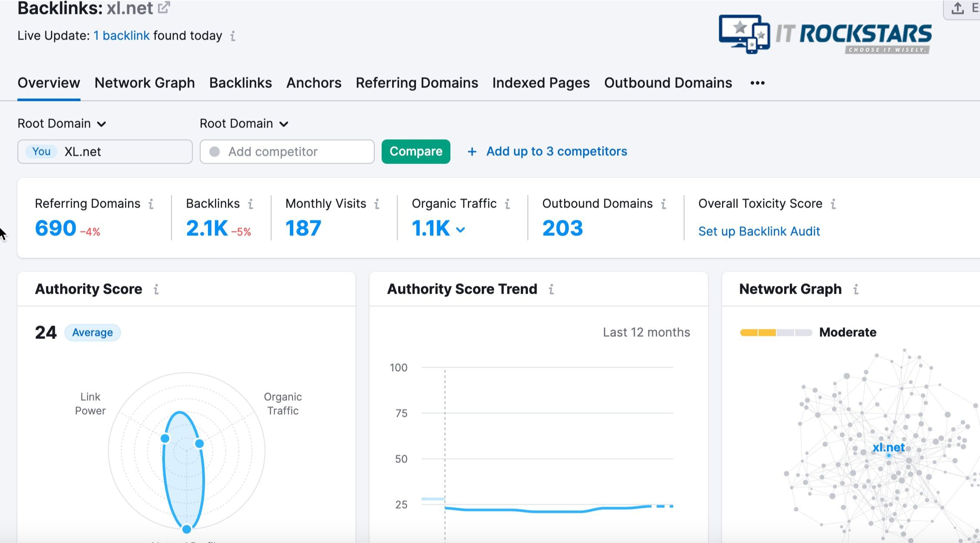Click Network Graph widget info icon

856,289
